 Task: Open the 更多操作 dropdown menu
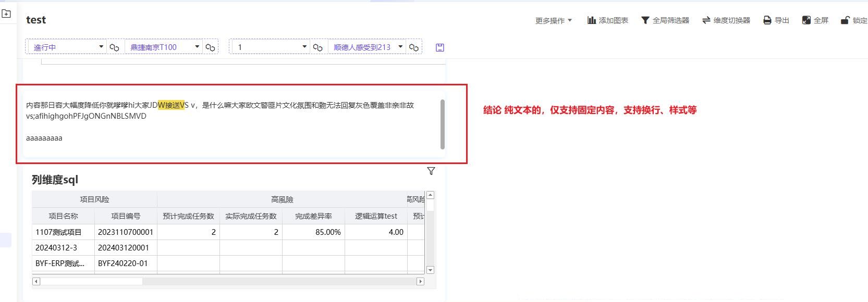click(x=554, y=20)
